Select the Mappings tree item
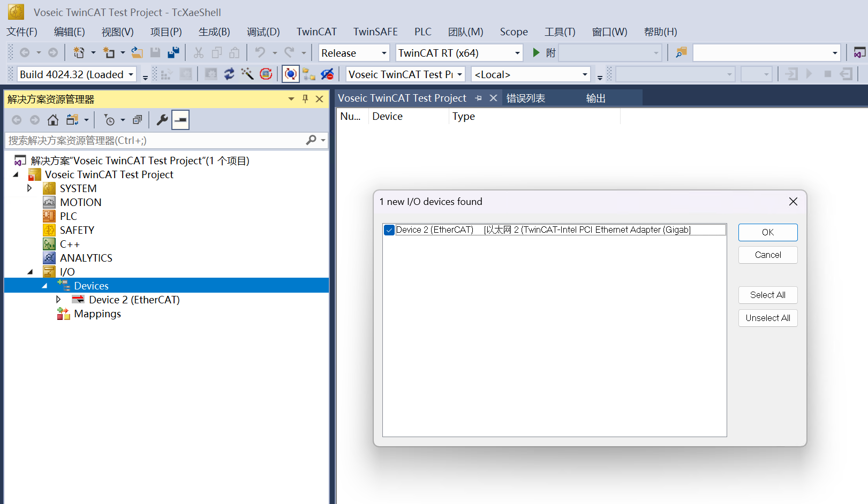The height and width of the screenshot is (504, 868). pos(97,314)
